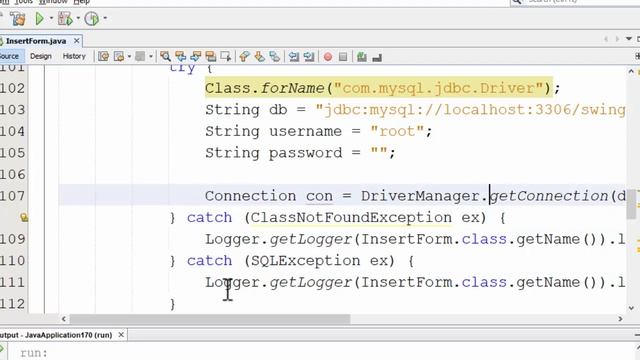Click the Debug Project icon
640x360 pixels.
(65, 19)
